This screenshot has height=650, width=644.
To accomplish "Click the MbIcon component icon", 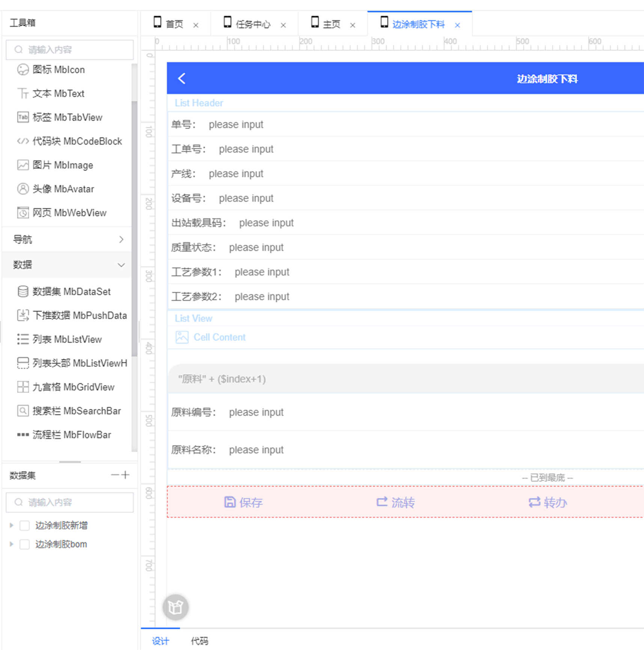I will pos(23,70).
